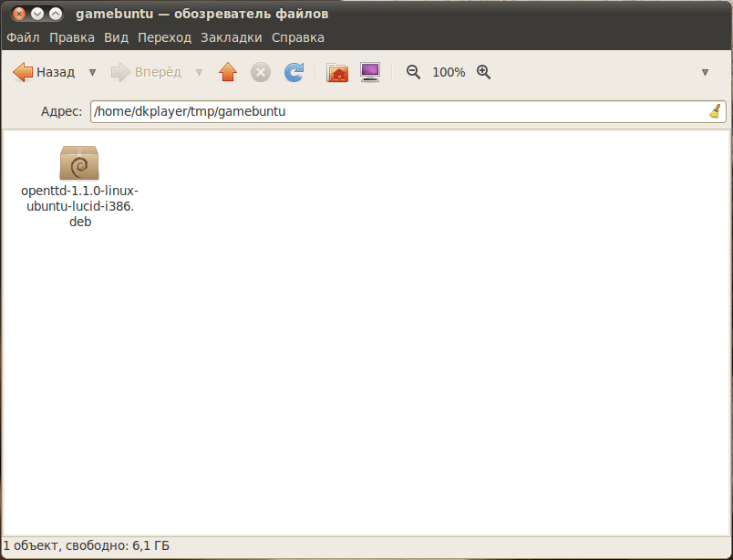
Task: Open the Файл menu
Action: (23, 37)
